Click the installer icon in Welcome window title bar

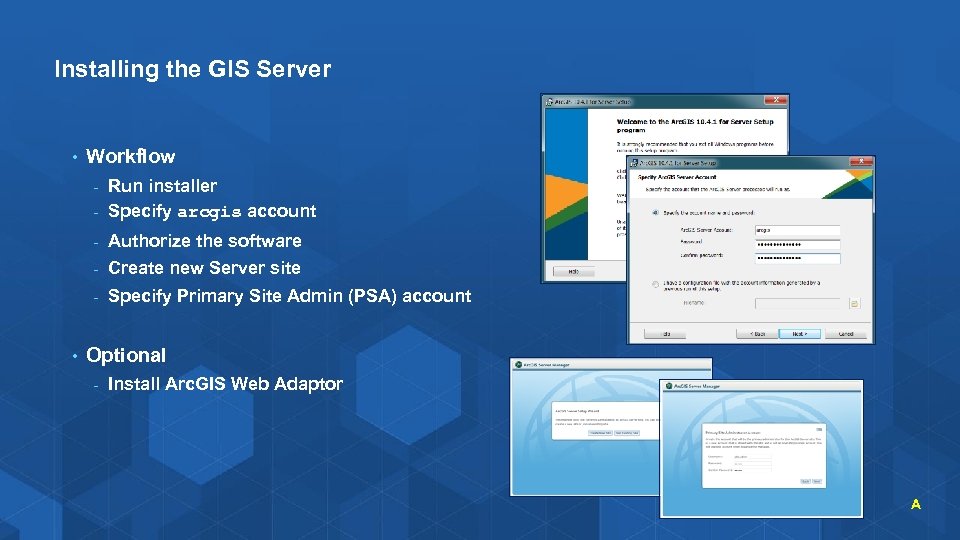tap(549, 102)
